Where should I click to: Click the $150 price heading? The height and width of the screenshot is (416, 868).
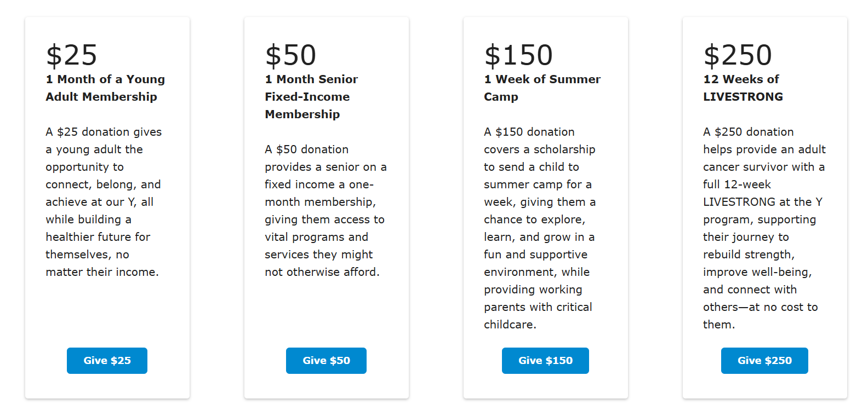(x=518, y=55)
